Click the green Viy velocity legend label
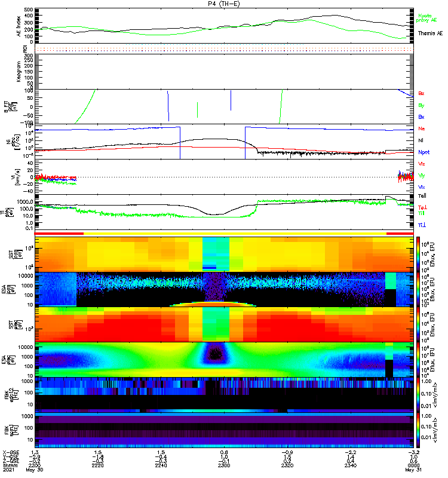 pyautogui.click(x=422, y=175)
